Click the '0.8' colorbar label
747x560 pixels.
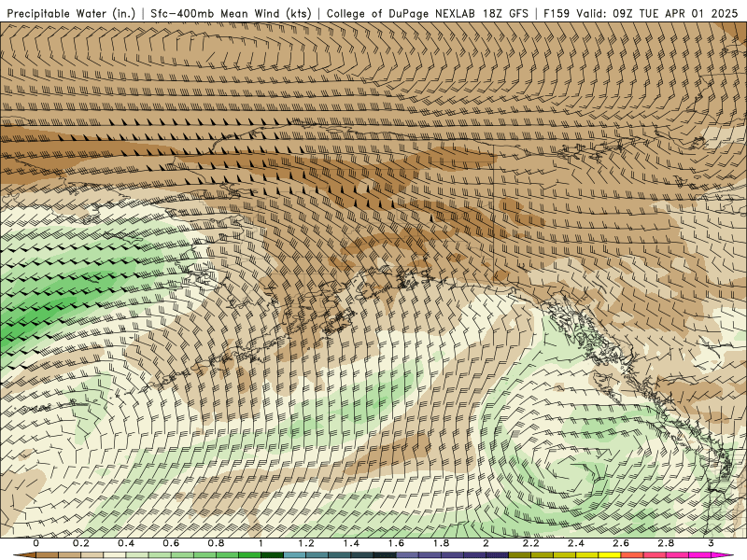coord(217,543)
